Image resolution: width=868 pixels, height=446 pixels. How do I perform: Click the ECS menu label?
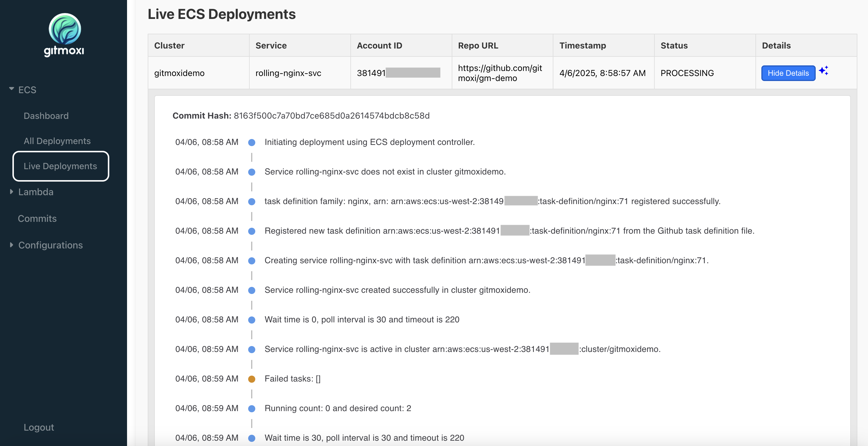(x=27, y=90)
